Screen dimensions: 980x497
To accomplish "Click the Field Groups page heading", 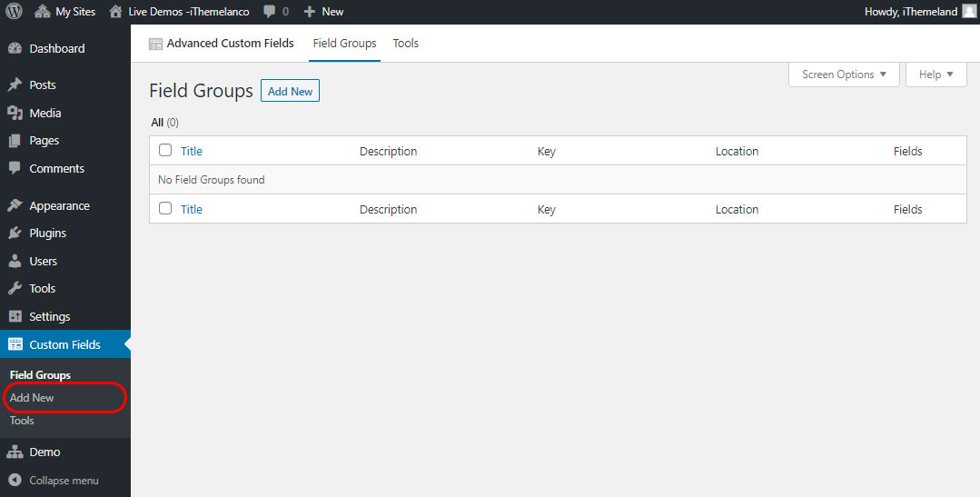I will 201,91.
